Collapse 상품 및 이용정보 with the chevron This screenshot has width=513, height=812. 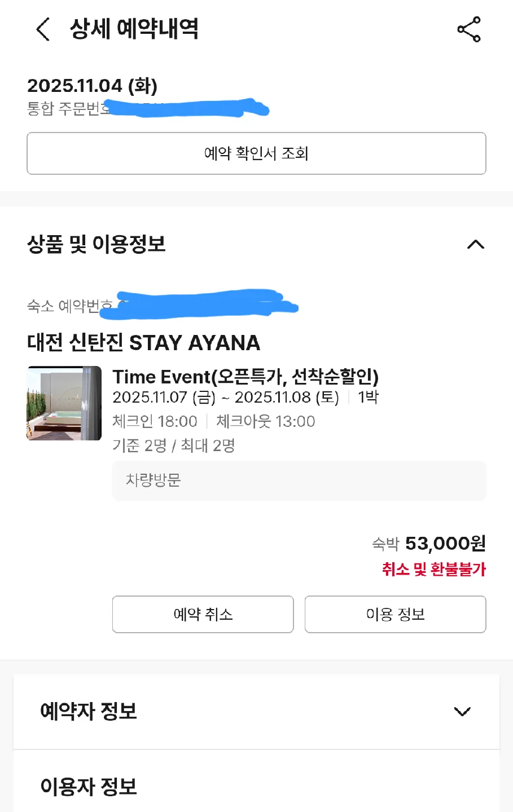click(476, 244)
